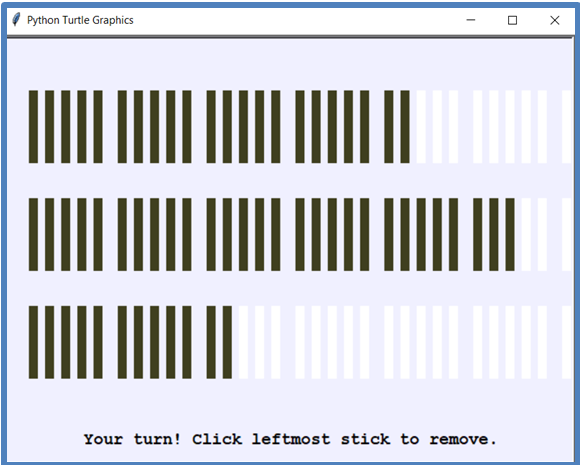
Task: Click first stick of second group, bottom row
Action: pos(122,342)
